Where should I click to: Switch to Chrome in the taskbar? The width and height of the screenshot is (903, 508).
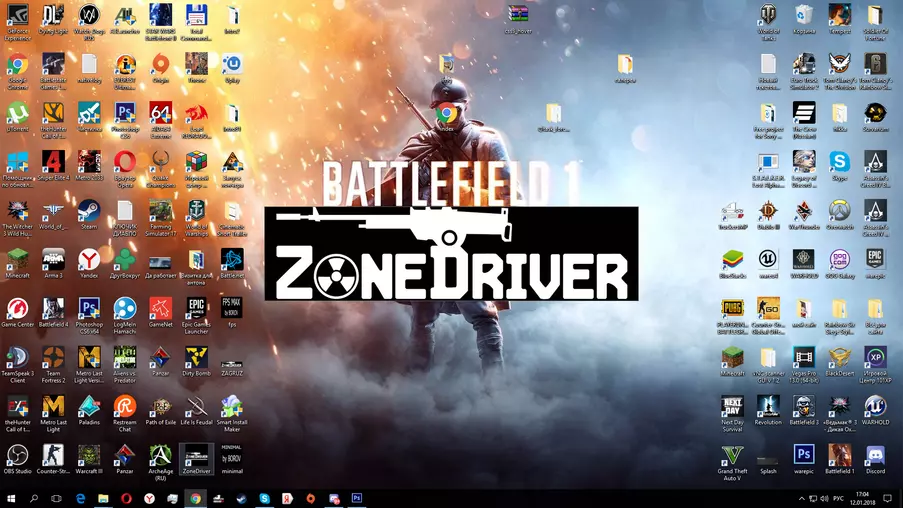(x=195, y=498)
